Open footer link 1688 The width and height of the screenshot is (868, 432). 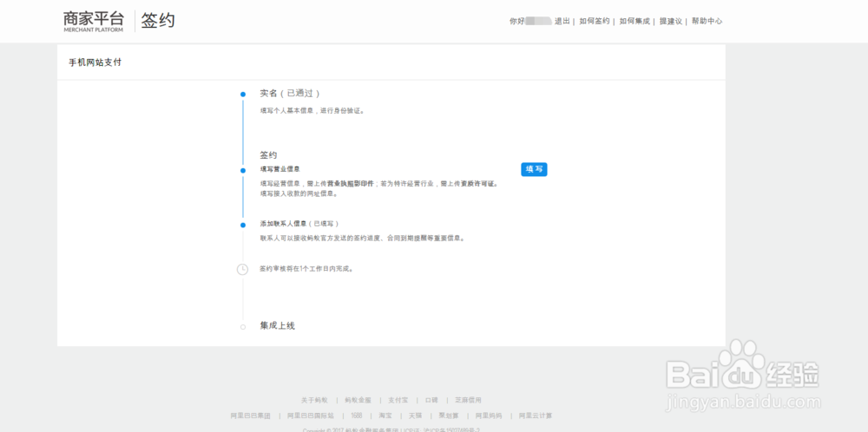tap(357, 416)
